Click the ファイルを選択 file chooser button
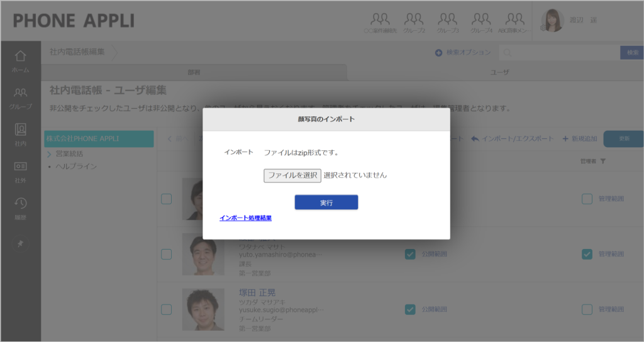The height and width of the screenshot is (342, 644). coord(292,175)
